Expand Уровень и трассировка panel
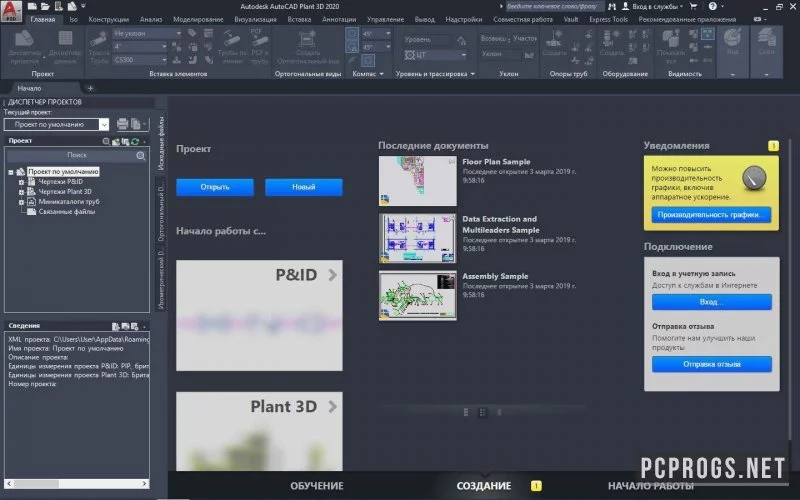Screen dimensions: 800x500 (x=472, y=74)
